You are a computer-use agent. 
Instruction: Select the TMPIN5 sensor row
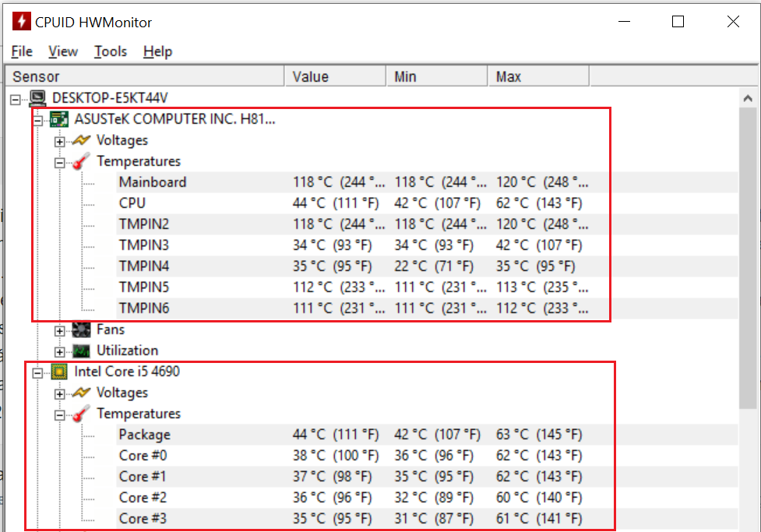pyautogui.click(x=427, y=287)
